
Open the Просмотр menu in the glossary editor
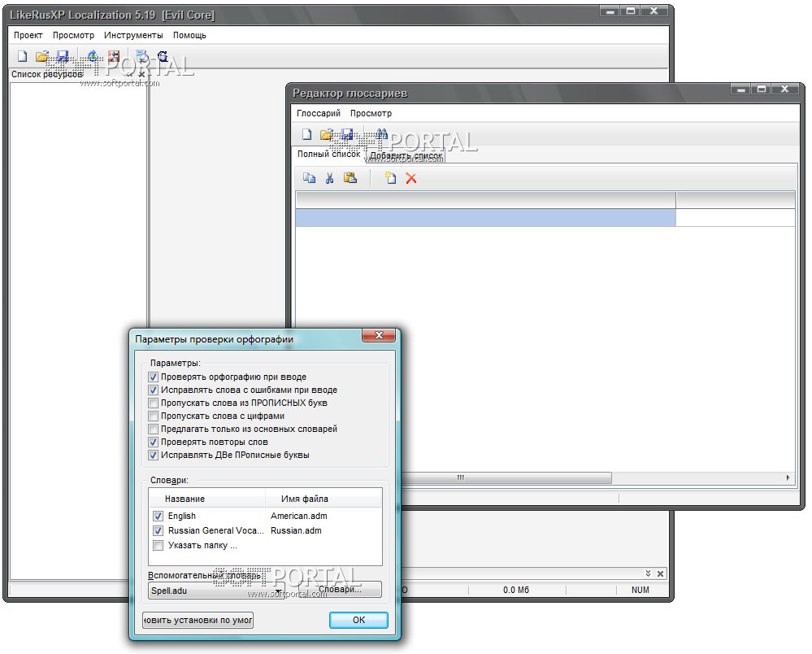coord(371,114)
